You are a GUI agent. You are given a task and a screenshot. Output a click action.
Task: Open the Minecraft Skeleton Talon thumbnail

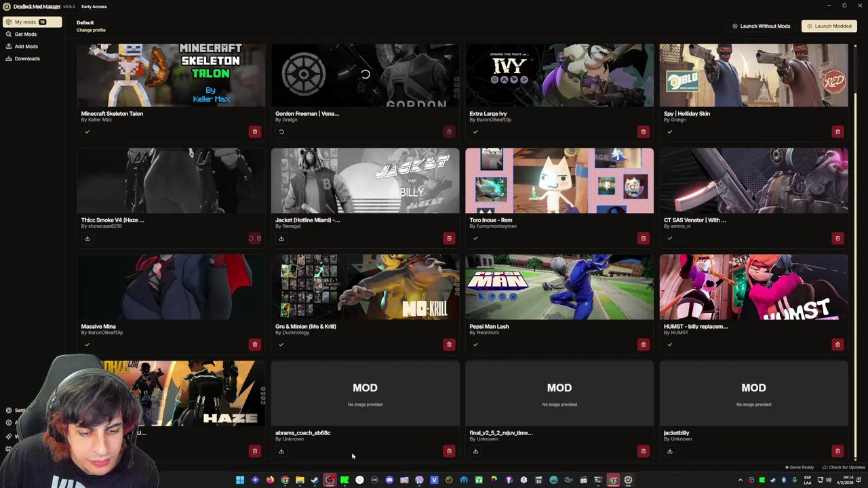click(x=171, y=75)
